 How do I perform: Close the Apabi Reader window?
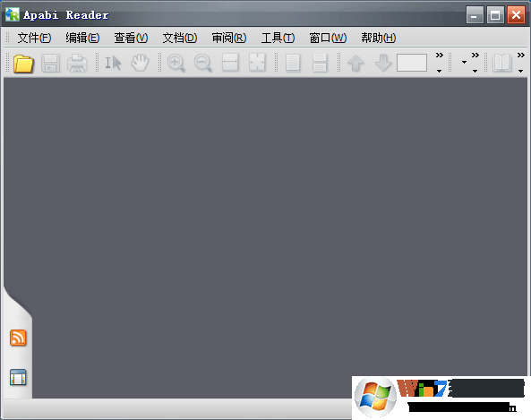click(516, 14)
